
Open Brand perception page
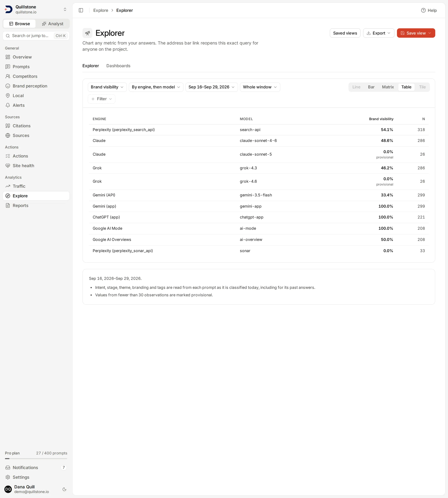tap(36, 86)
